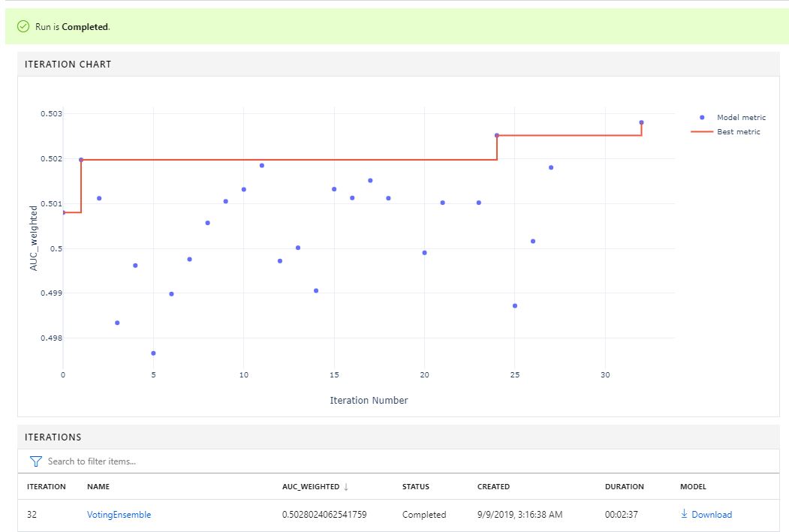Click the AUC value 0.5028024062541759

tap(324, 515)
